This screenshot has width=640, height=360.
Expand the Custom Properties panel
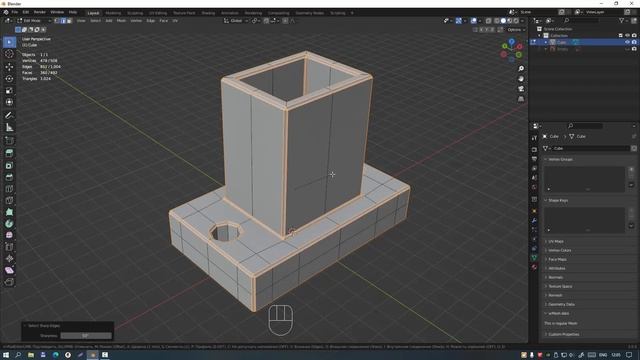point(563,334)
